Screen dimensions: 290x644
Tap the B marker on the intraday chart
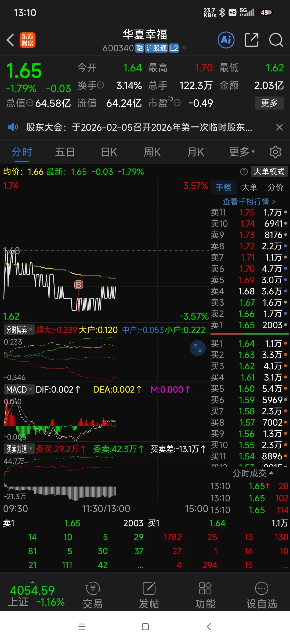point(79,285)
